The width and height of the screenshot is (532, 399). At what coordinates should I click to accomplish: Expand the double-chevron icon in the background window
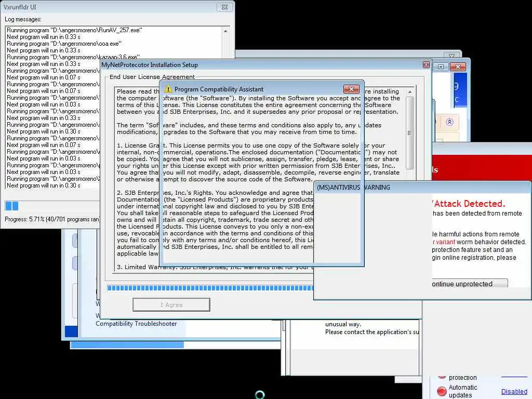coord(449,122)
